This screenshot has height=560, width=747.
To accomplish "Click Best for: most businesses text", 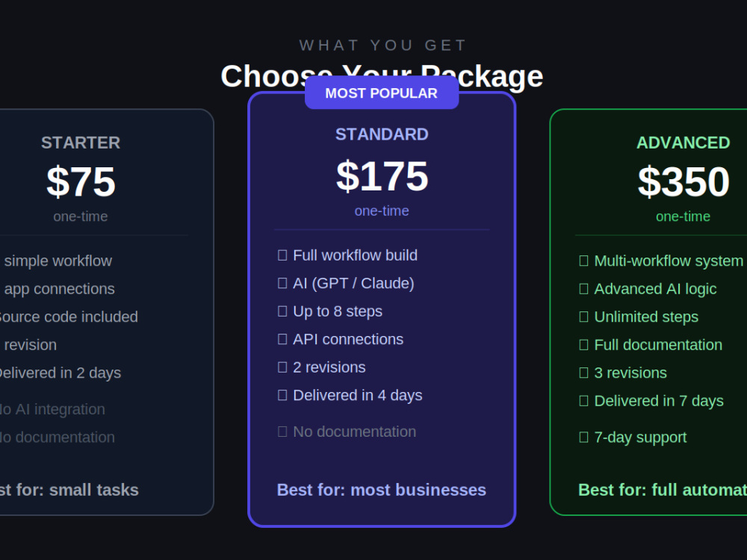I will pos(382,490).
